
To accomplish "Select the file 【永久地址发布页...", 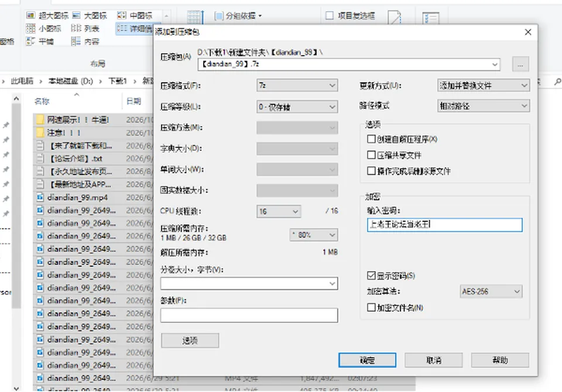I will [x=81, y=171].
